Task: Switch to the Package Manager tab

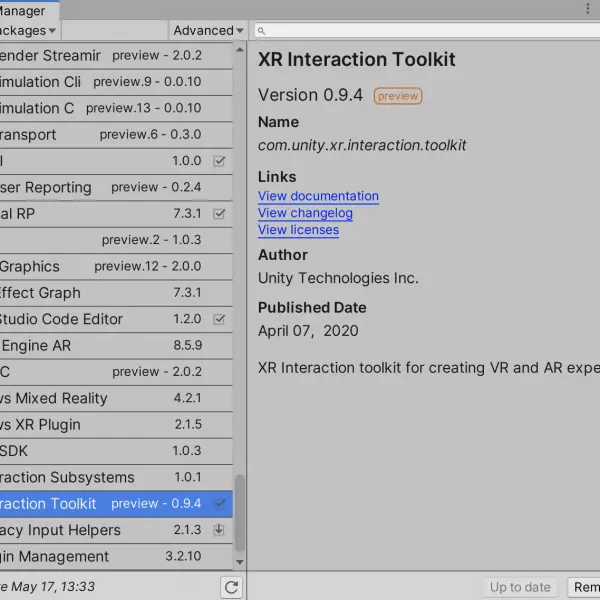Action: tap(29, 11)
